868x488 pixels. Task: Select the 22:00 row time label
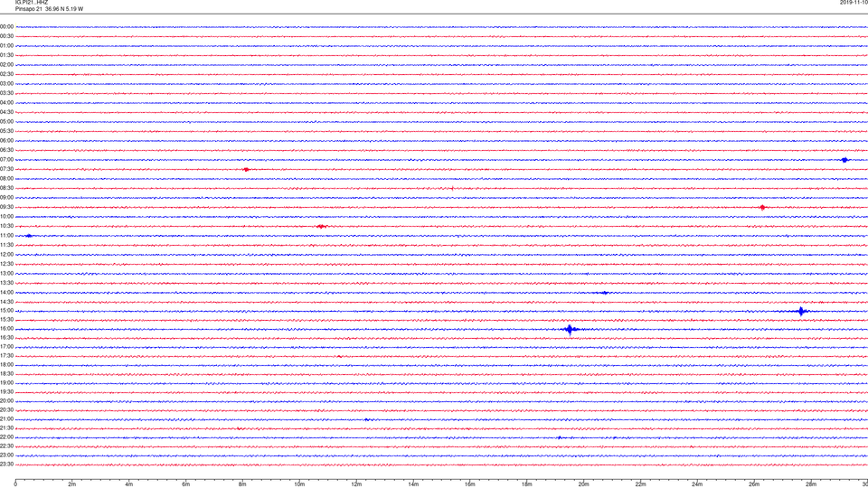coord(6,437)
